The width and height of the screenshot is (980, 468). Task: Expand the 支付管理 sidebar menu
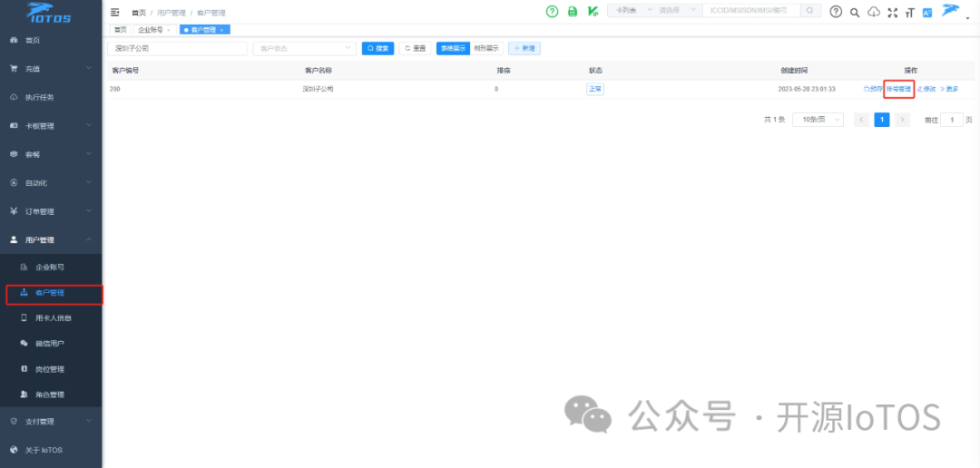click(x=51, y=421)
